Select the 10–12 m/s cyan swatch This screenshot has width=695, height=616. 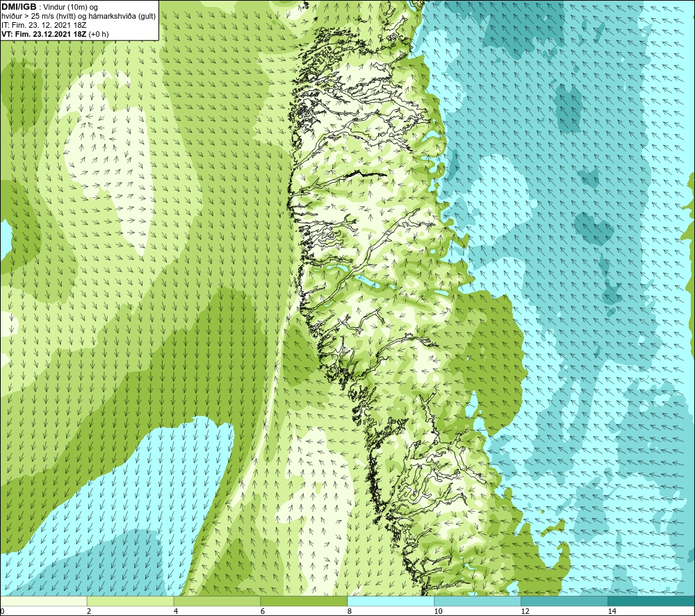point(478,601)
